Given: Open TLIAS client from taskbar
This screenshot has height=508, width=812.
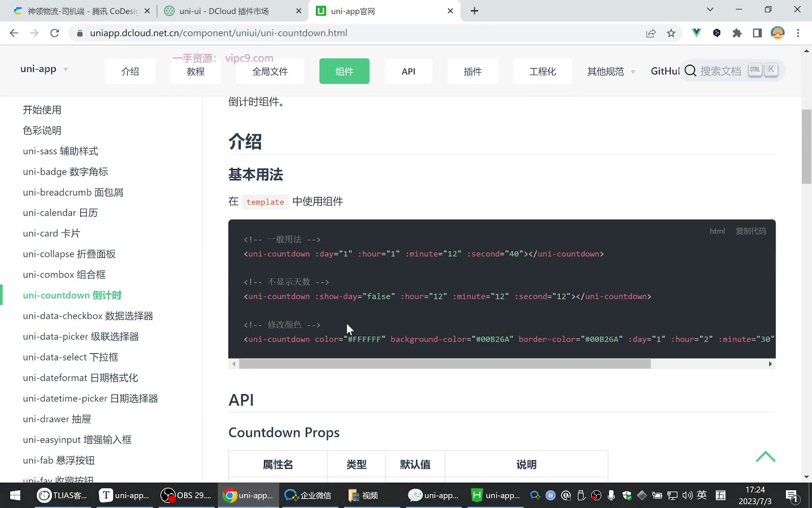Looking at the screenshot, I should point(62,495).
